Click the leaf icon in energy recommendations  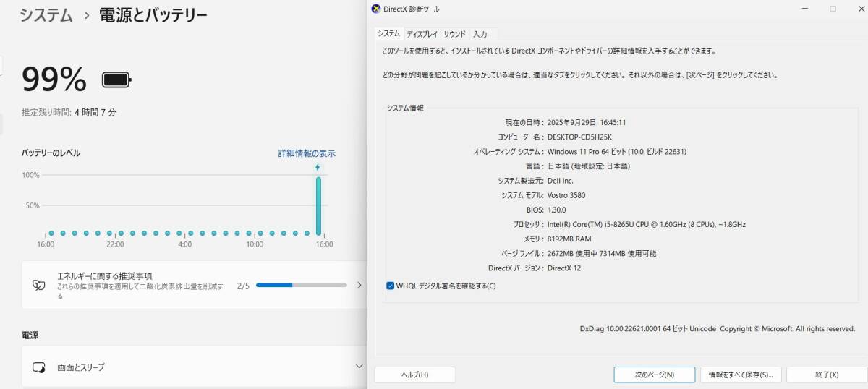[x=39, y=285]
